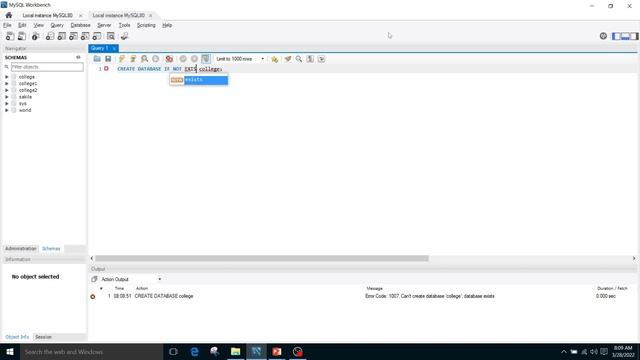
Task: Toggle the auto-commit mode button
Action: [x=206, y=59]
